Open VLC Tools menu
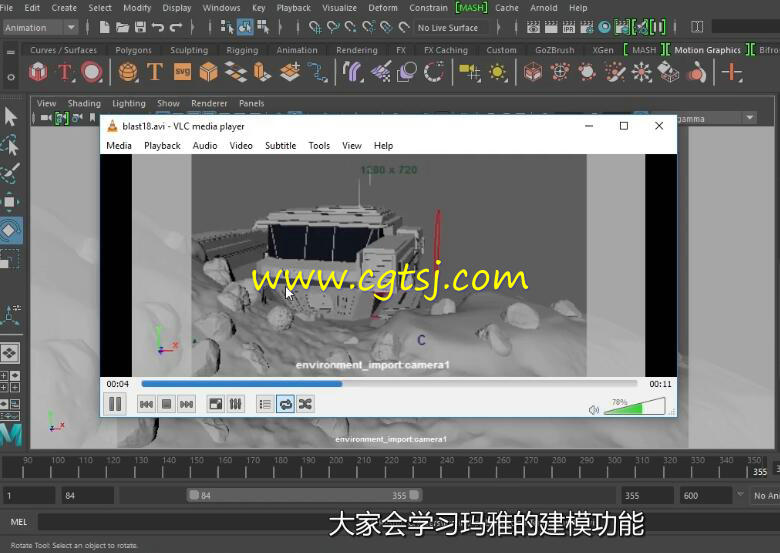Screen dimensions: 780x553 [319, 146]
